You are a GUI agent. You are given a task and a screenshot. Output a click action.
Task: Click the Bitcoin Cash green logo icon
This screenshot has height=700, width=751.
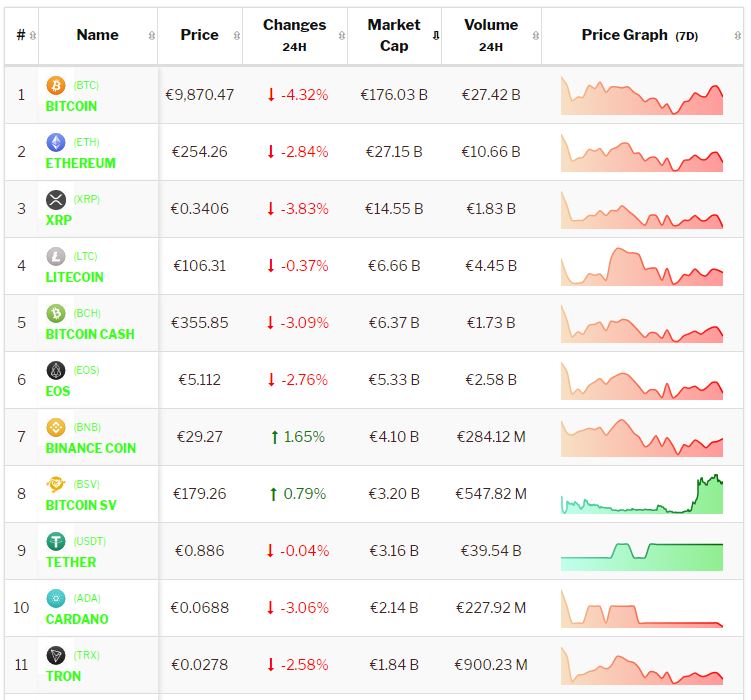click(56, 314)
